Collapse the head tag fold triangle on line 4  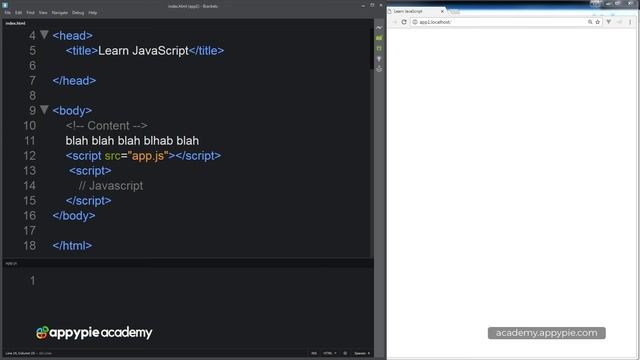pyautogui.click(x=44, y=35)
